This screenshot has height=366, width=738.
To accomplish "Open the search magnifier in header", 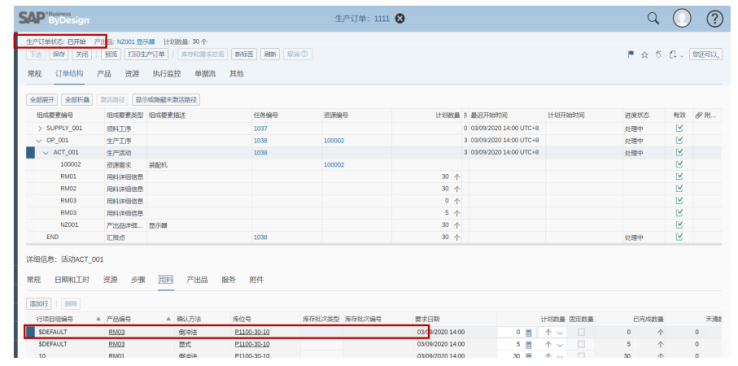I will (x=653, y=18).
